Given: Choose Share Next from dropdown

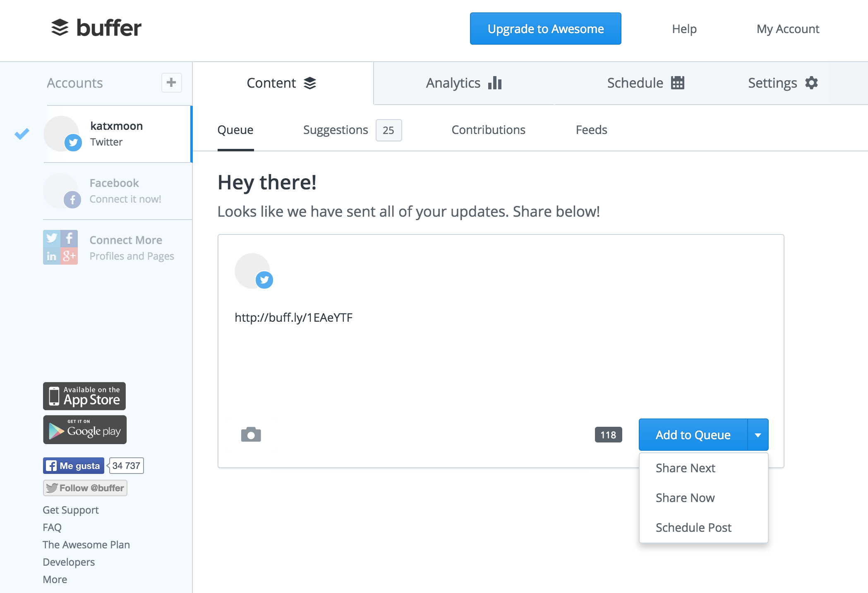Looking at the screenshot, I should coord(703,468).
